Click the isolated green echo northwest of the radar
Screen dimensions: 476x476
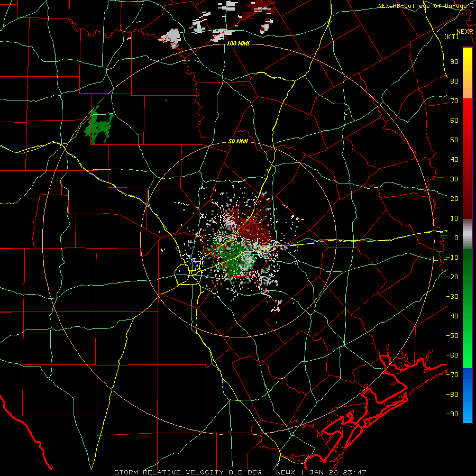(x=98, y=125)
